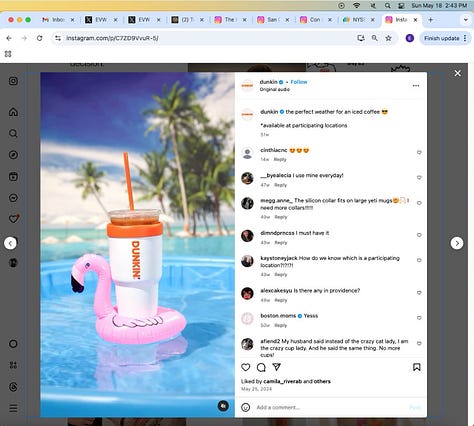Open the apps grid in the bookmarks bar
Viewport: 474px width, 426px height.
pyautogui.click(x=8, y=54)
